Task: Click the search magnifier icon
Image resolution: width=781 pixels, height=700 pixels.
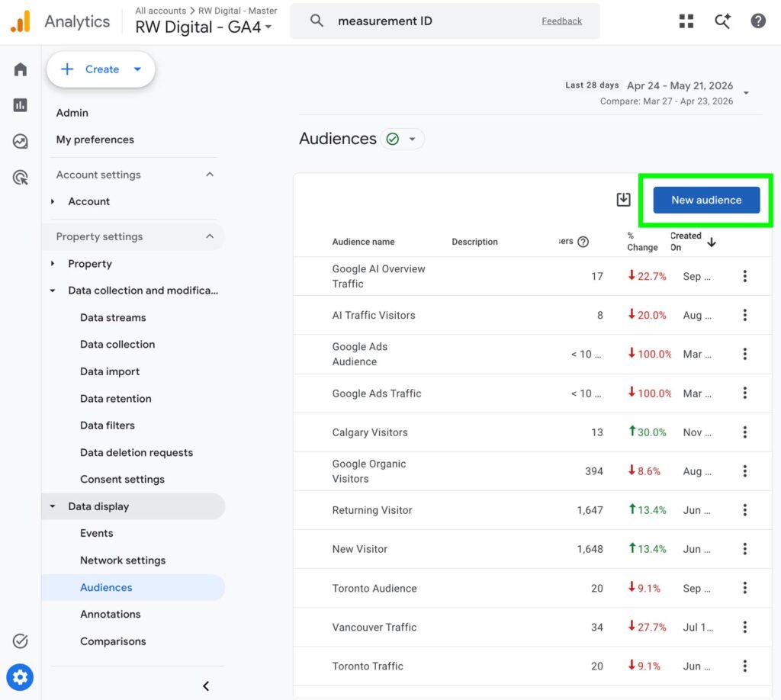Action: pyautogui.click(x=317, y=21)
